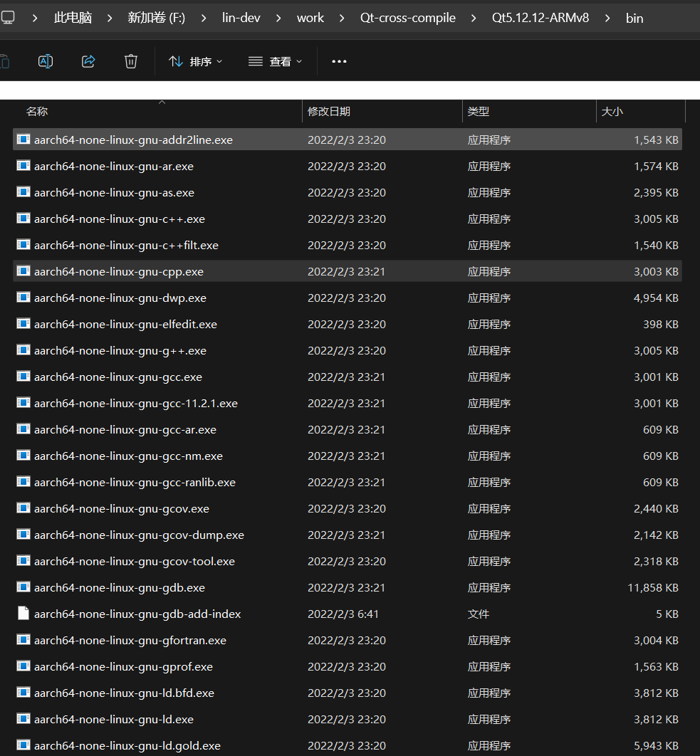700x756 pixels.
Task: Sort by 修改日期 column header
Action: tap(329, 111)
